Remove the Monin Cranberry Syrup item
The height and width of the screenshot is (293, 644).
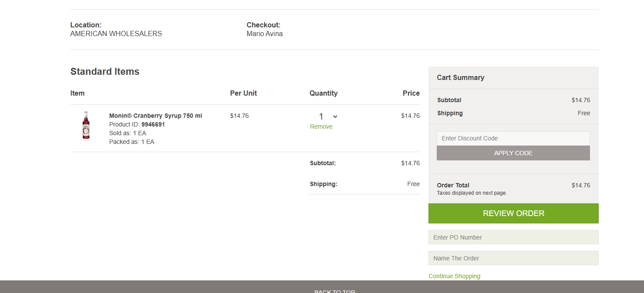coord(321,127)
